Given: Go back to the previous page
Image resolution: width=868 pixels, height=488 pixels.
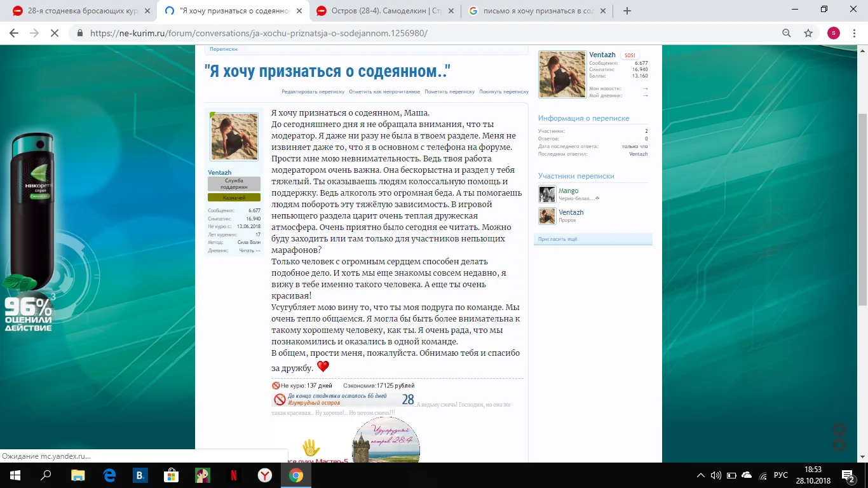Looking at the screenshot, I should (x=15, y=33).
